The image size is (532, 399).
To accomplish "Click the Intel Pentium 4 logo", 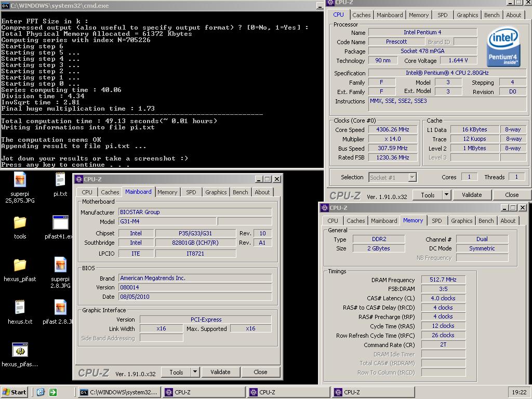I will [503, 47].
